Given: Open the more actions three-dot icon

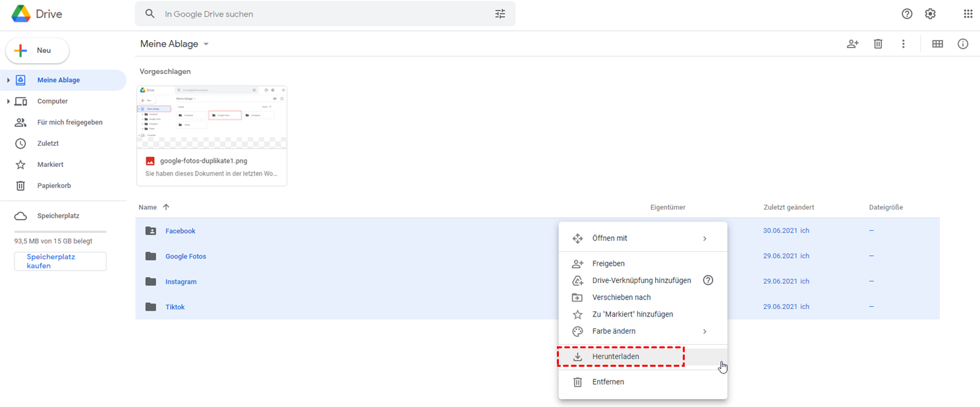Looking at the screenshot, I should (903, 44).
